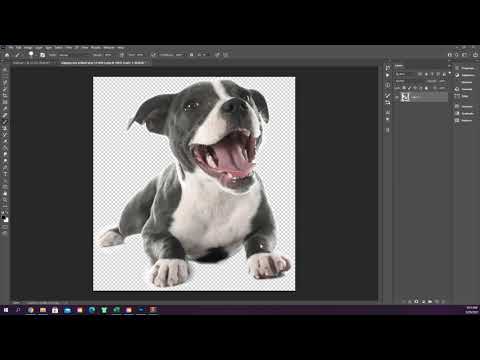Select the layer thumbnail in Layers panel
Viewport: 480px width, 360px height.
coord(405,97)
